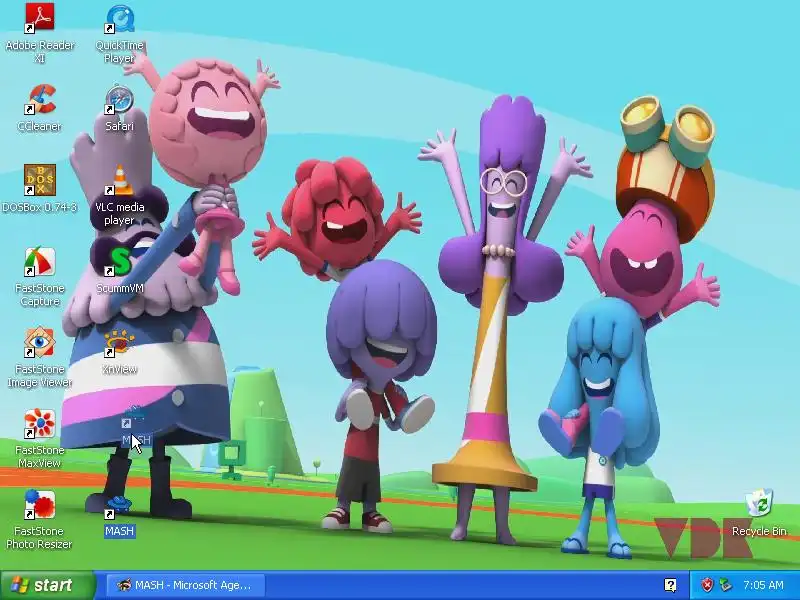800x600 pixels.
Task: Click the 7:05 AM system clock
Action: pyautogui.click(x=763, y=585)
